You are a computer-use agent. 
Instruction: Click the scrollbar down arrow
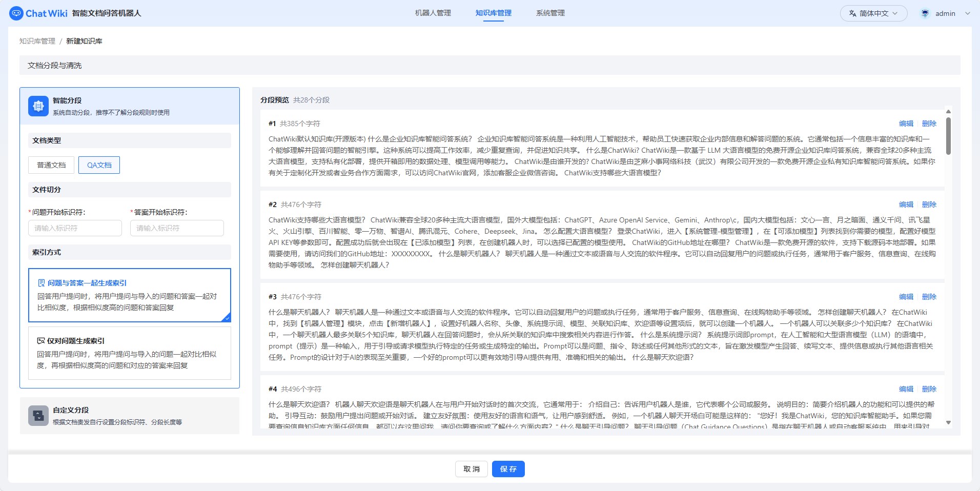pos(948,423)
